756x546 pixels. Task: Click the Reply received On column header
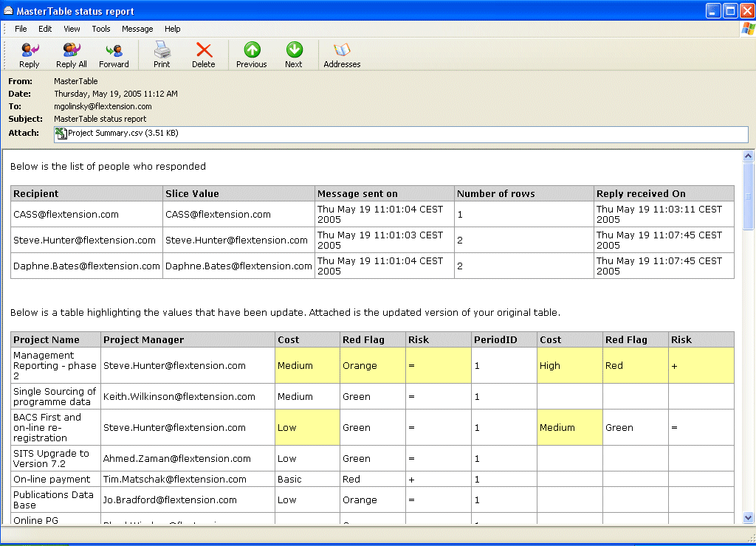664,194
